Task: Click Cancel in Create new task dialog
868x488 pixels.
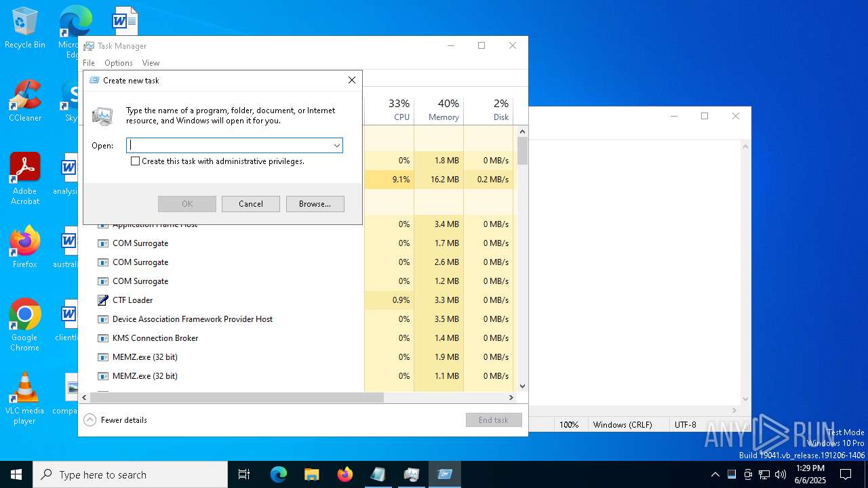Action: point(251,204)
